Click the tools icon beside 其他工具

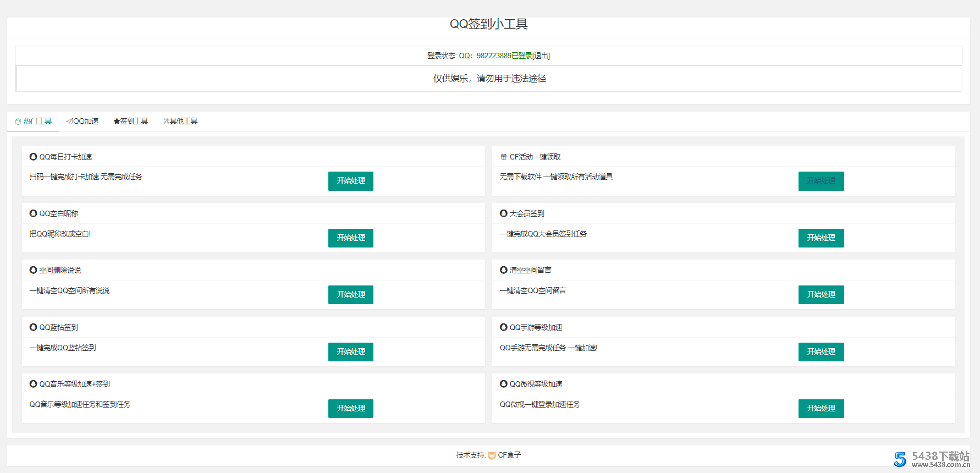coord(166,121)
